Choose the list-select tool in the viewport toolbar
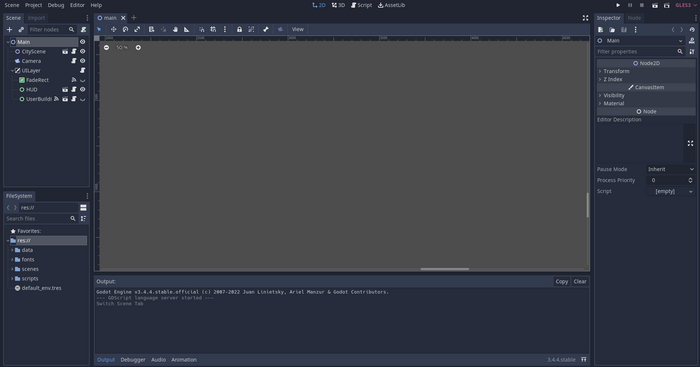The image size is (700, 367). click(x=151, y=29)
